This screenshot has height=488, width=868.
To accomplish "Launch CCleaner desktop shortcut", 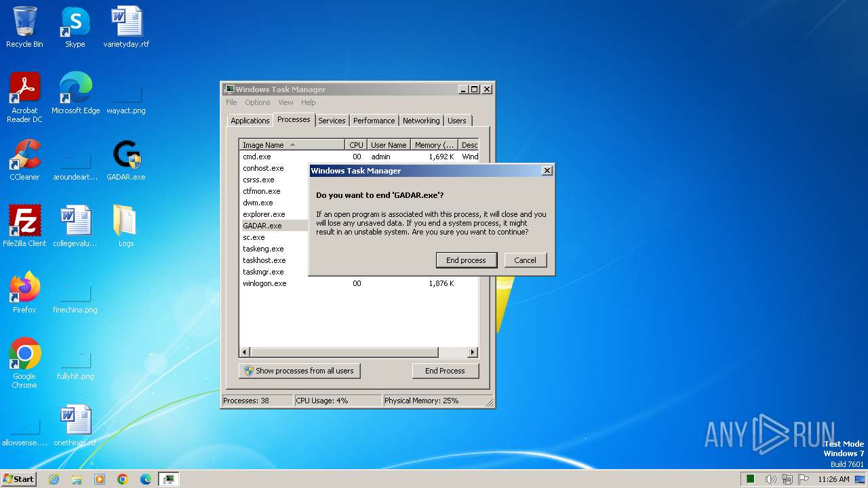I will tap(24, 160).
